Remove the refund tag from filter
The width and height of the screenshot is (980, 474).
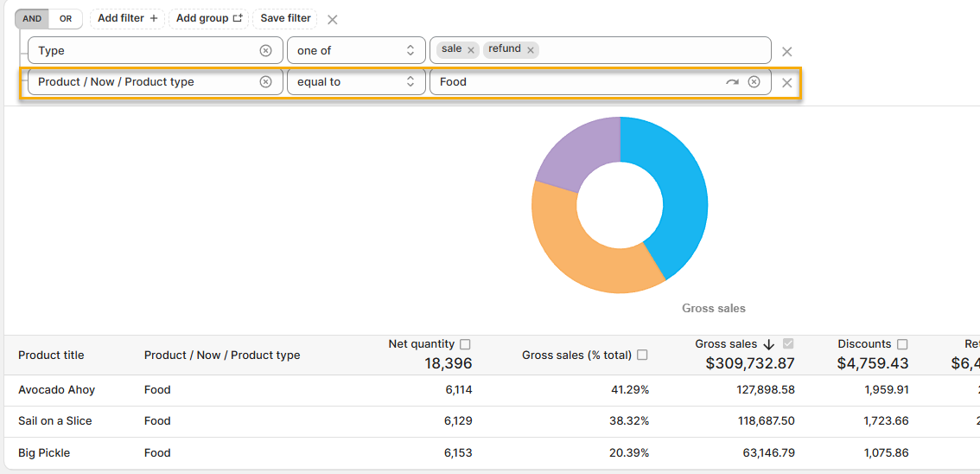[531, 50]
